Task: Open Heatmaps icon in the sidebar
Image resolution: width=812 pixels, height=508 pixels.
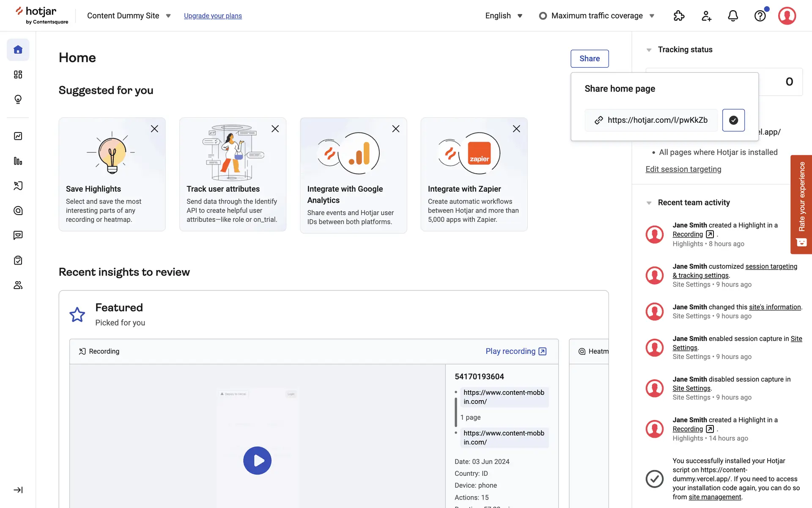Action: [x=18, y=210]
